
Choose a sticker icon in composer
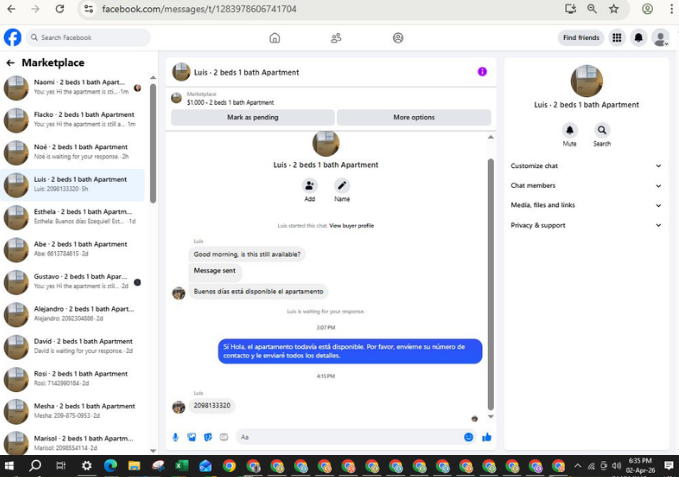(x=208, y=437)
